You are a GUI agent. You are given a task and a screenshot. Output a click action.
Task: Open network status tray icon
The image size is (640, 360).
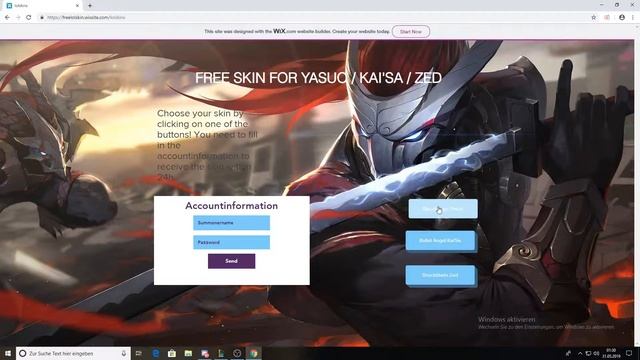(x=589, y=353)
